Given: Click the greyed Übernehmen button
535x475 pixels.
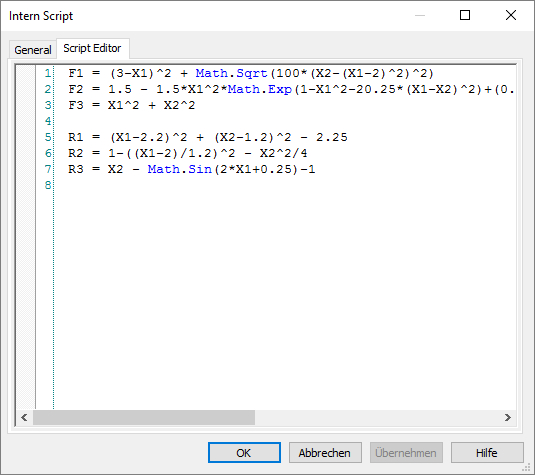Looking at the screenshot, I should (406, 453).
